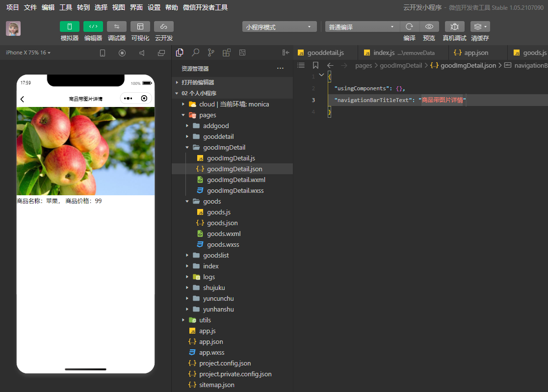Screen dimensions: 548x392
Task: Fold the JSON object at line 1
Action: tap(321, 75)
